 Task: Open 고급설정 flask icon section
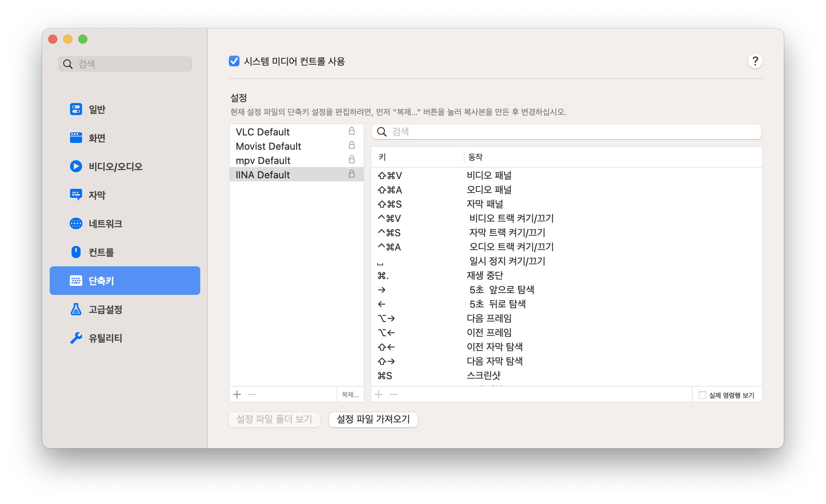(x=76, y=309)
